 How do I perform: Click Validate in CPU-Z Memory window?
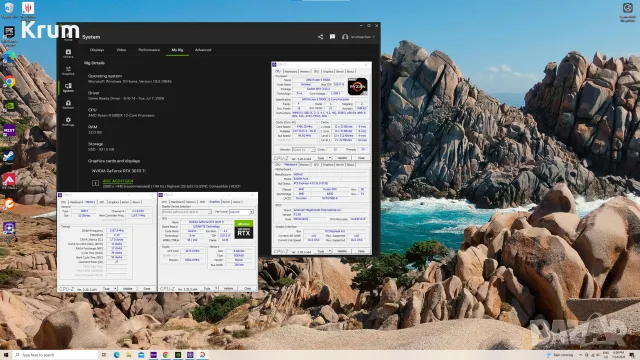[x=128, y=289]
